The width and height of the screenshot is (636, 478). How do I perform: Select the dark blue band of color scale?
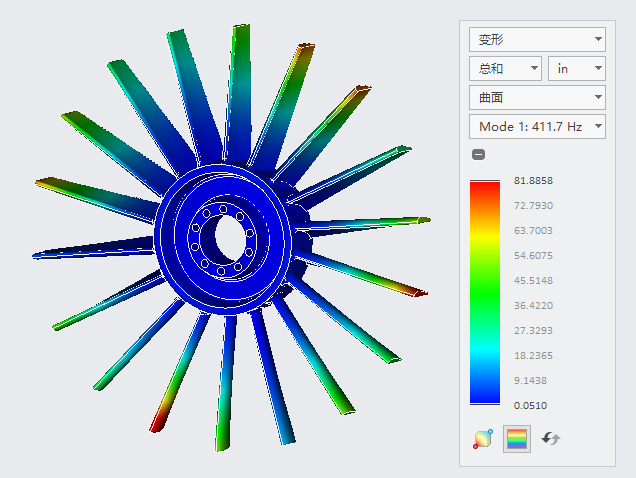(x=485, y=388)
